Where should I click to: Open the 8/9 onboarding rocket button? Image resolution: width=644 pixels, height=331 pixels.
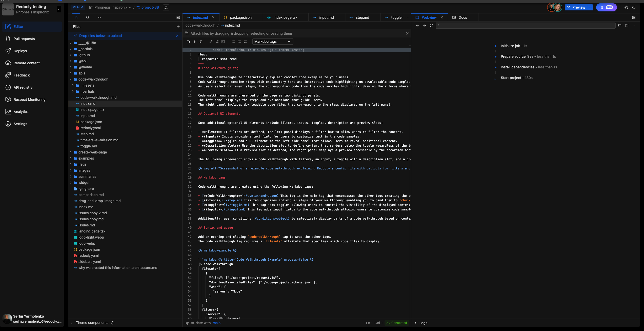tap(606, 7)
